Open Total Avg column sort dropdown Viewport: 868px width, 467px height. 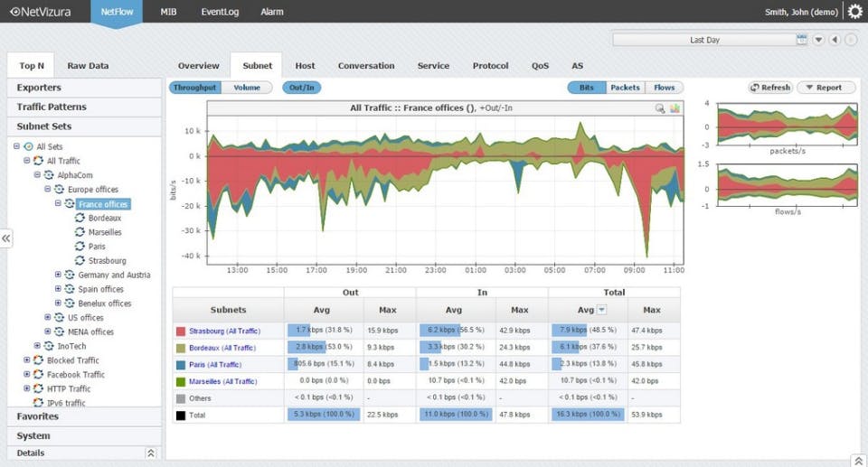[x=602, y=310]
